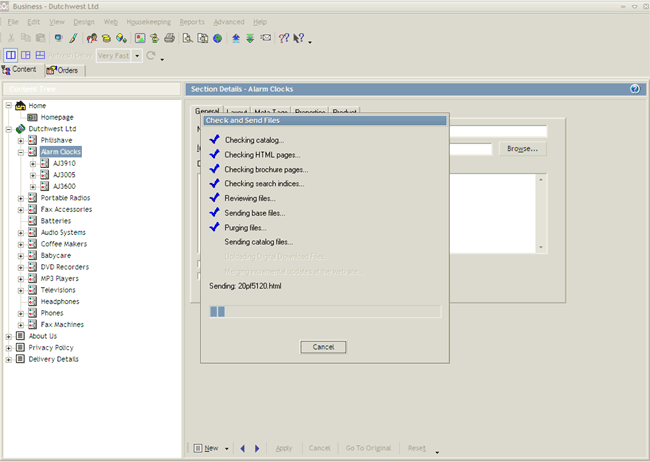650x462 pixels.
Task: Switch to the Orders tab
Action: (62, 70)
